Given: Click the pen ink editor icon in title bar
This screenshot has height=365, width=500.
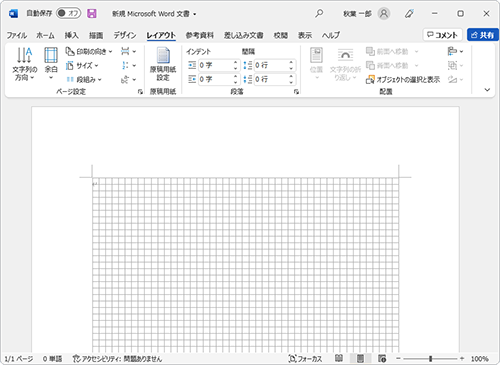Looking at the screenshot, I should coord(409,14).
